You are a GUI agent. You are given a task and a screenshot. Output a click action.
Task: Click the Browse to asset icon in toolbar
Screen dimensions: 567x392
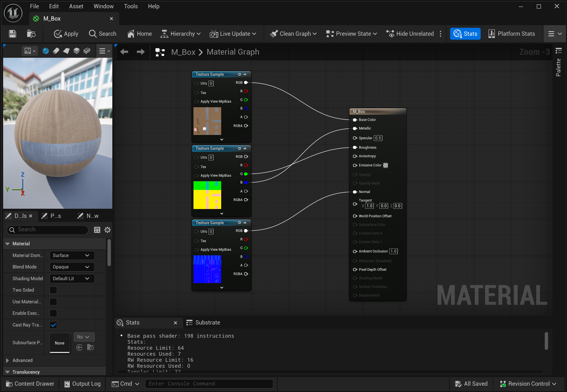coord(31,34)
